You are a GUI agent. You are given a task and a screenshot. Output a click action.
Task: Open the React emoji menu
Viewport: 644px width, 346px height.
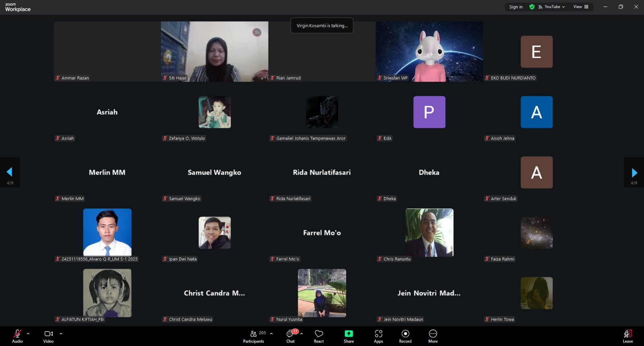pyautogui.click(x=319, y=336)
